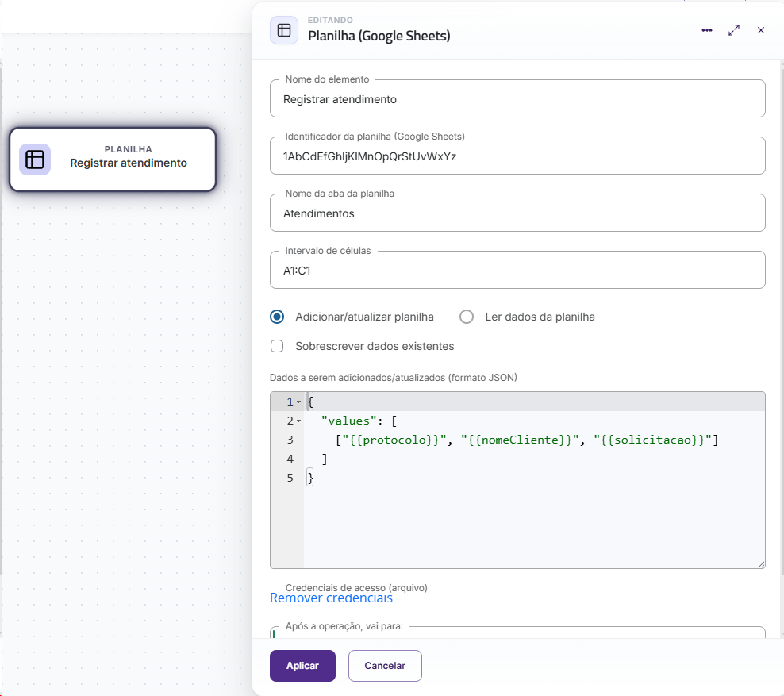Click the table icon on the canvas node

click(35, 160)
